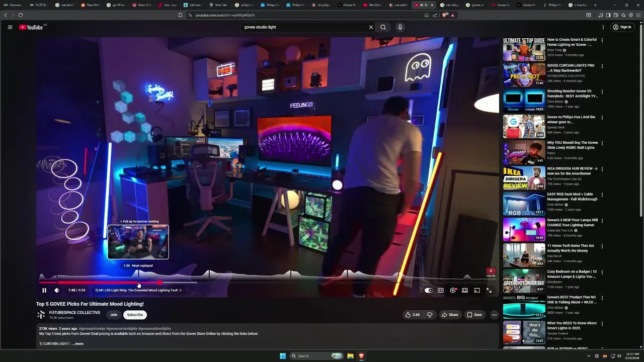Go back in the browser
Viewport: 644px width, 362px height.
point(6,15)
